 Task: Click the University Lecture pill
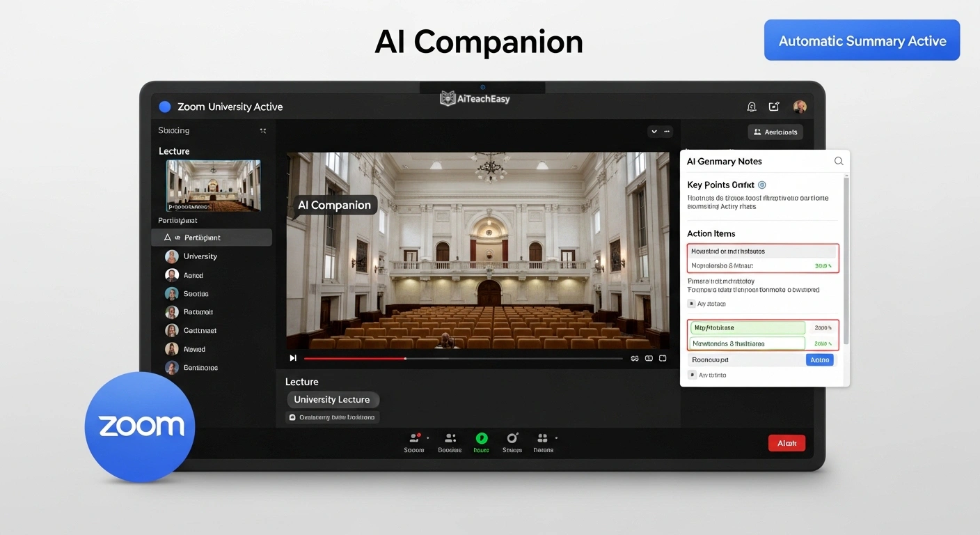click(x=333, y=400)
